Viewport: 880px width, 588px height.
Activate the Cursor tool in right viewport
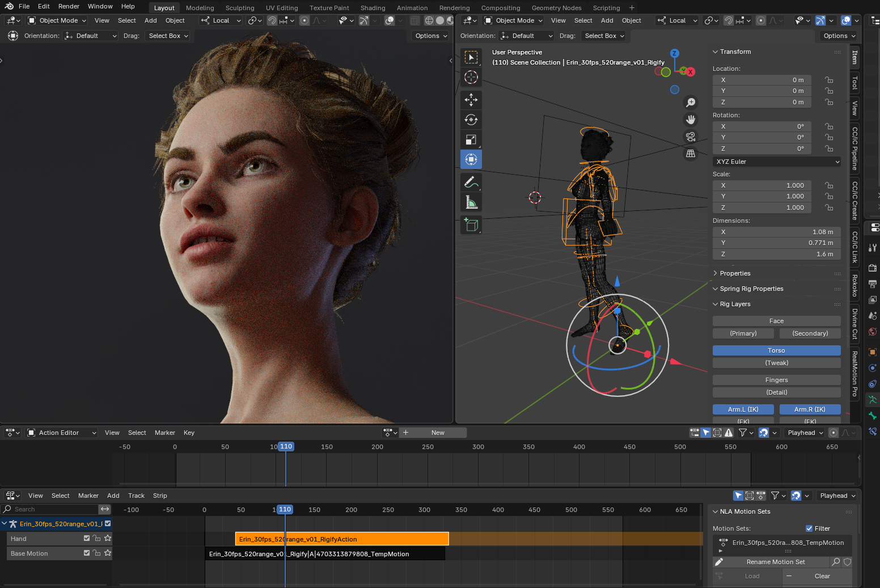pos(471,77)
